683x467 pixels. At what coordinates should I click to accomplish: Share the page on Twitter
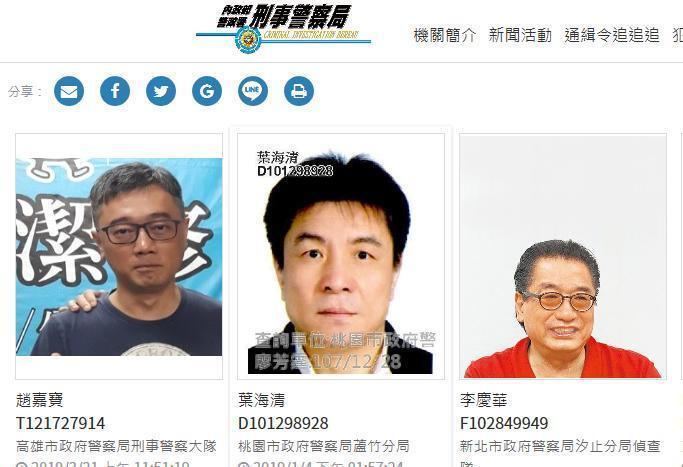pos(161,91)
